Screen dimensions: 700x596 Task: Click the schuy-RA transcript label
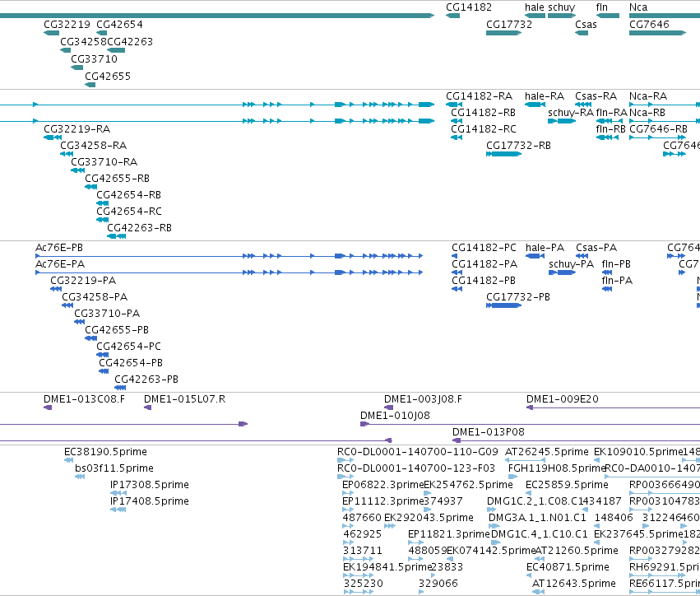click(x=571, y=113)
